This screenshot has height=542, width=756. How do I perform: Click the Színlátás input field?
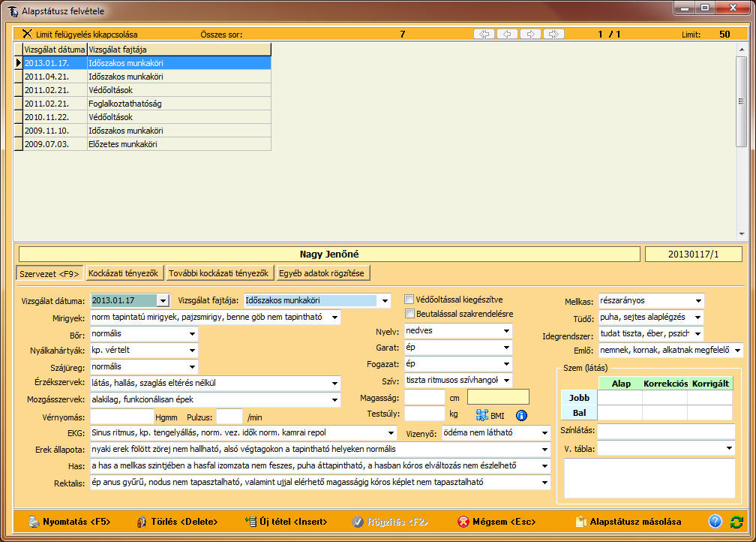coord(666,431)
